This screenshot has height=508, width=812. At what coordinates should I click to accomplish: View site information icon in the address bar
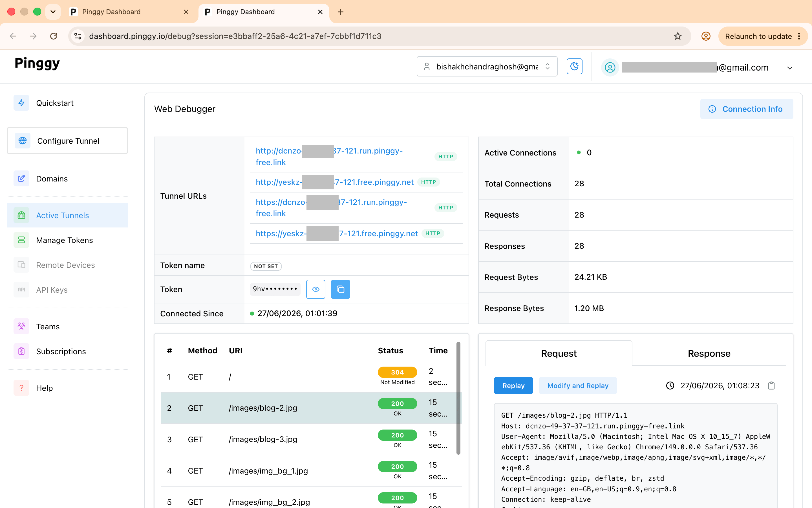point(78,36)
